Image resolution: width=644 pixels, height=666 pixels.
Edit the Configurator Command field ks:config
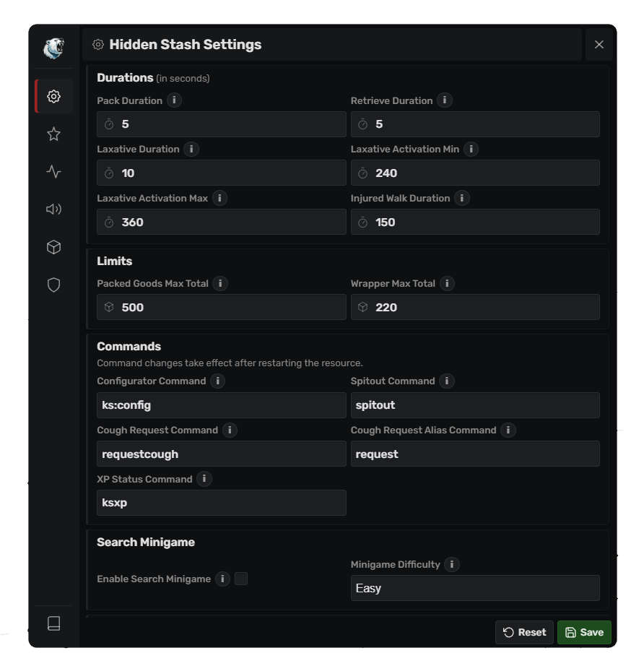[x=221, y=405]
